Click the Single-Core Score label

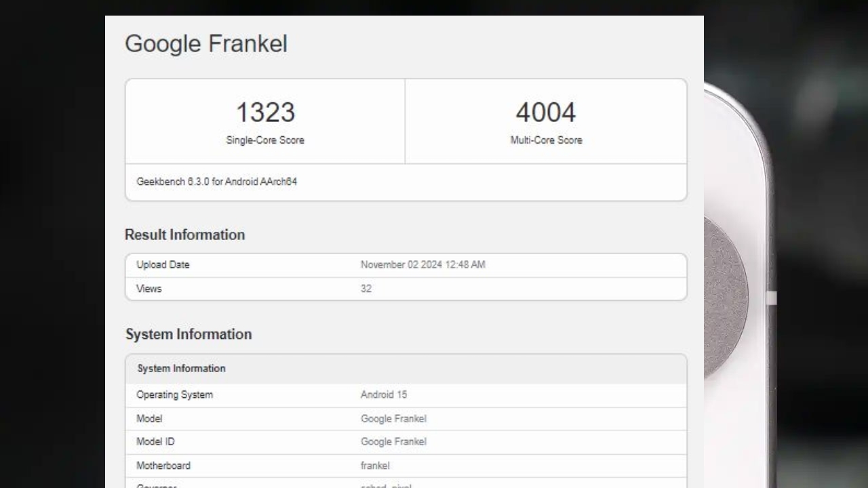(265, 140)
